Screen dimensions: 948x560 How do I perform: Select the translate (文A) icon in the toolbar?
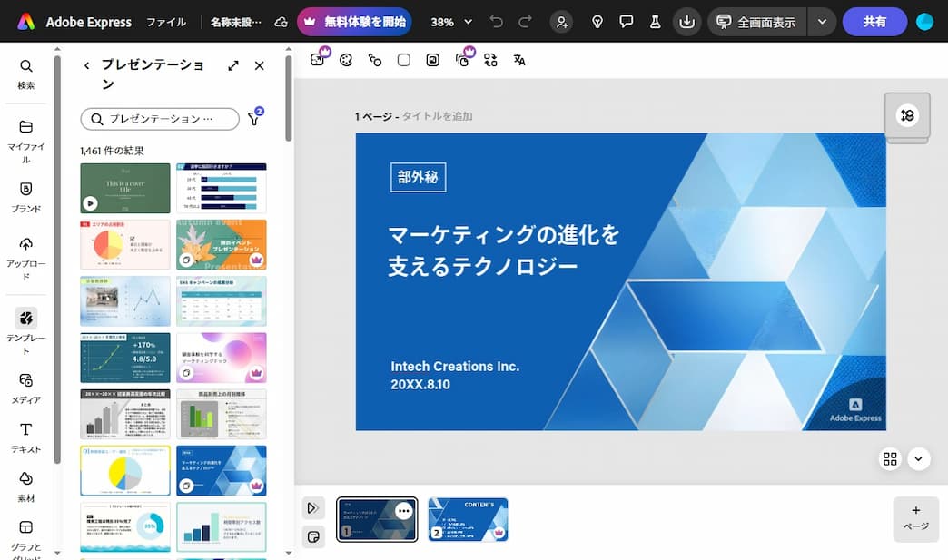click(x=519, y=60)
